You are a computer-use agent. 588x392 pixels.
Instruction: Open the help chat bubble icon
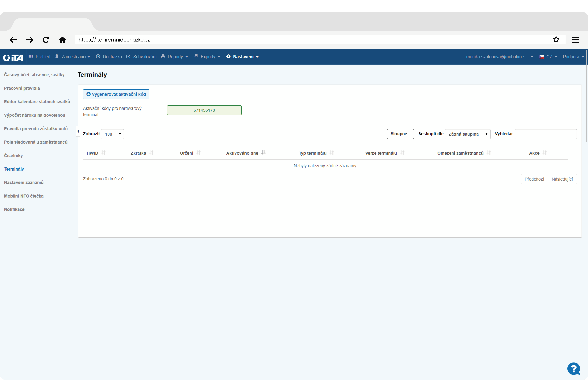point(574,369)
